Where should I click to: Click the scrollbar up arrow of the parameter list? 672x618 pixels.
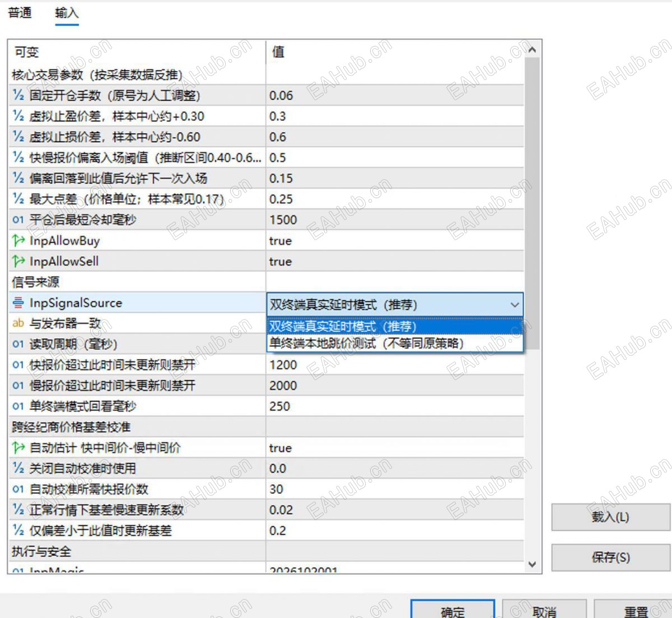click(533, 50)
